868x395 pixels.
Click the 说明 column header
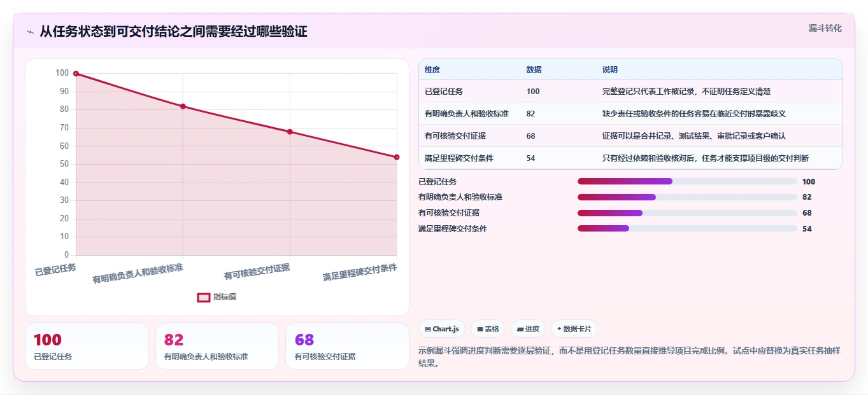pos(610,70)
